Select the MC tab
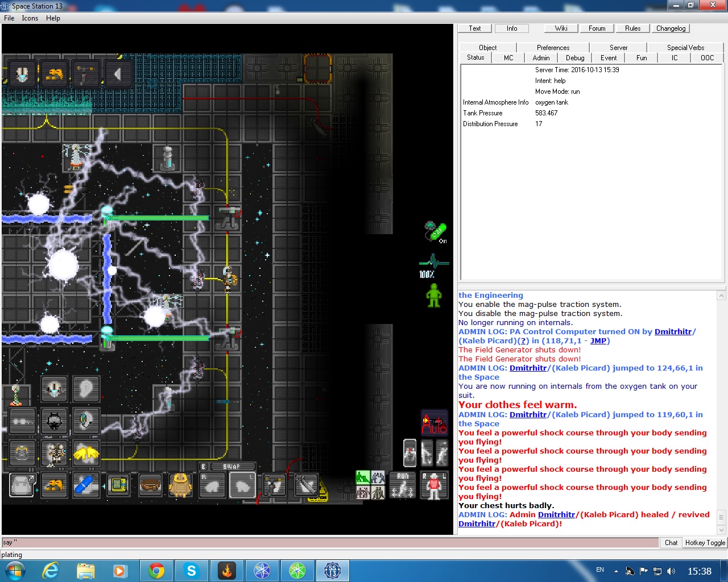The image size is (728, 582). (x=508, y=58)
